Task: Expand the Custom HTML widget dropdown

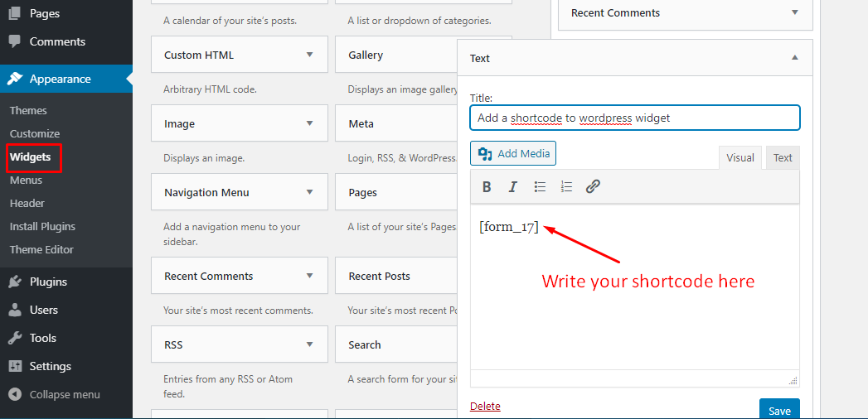Action: pos(309,55)
